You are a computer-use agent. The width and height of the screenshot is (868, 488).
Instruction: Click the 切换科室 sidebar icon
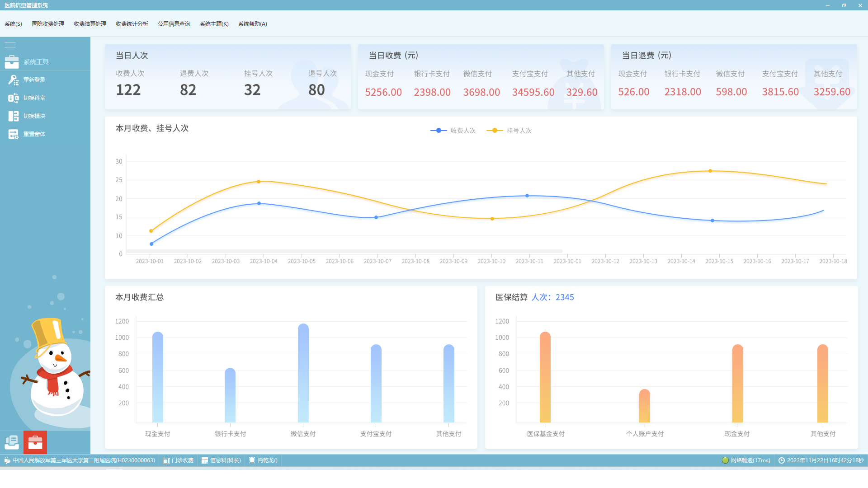[x=13, y=98]
